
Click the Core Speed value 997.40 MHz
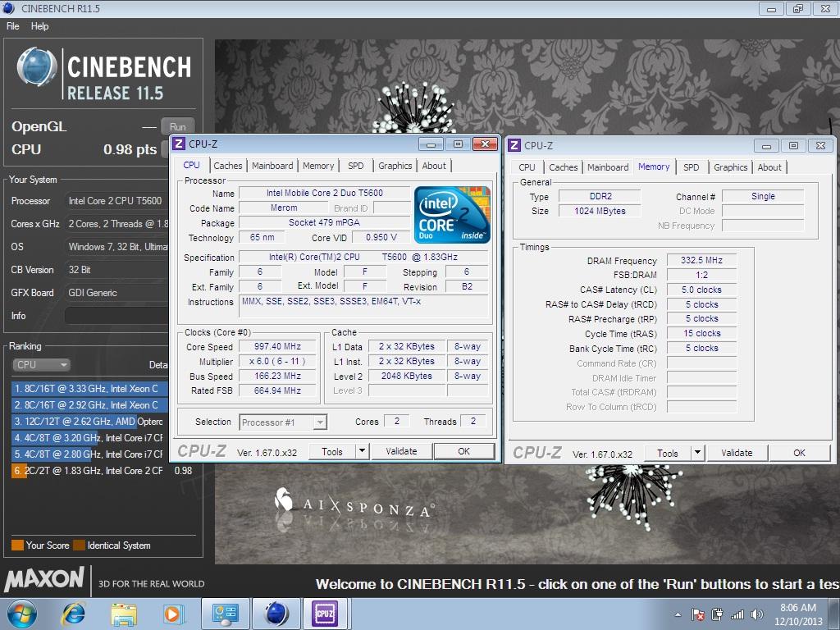(277, 347)
